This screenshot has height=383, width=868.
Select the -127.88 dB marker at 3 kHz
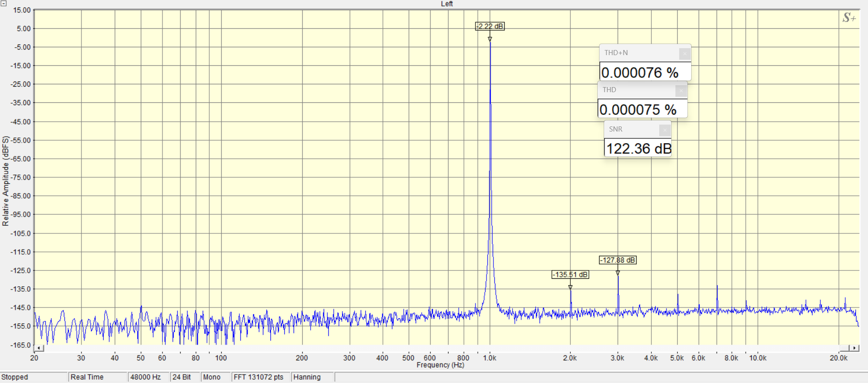tap(618, 260)
